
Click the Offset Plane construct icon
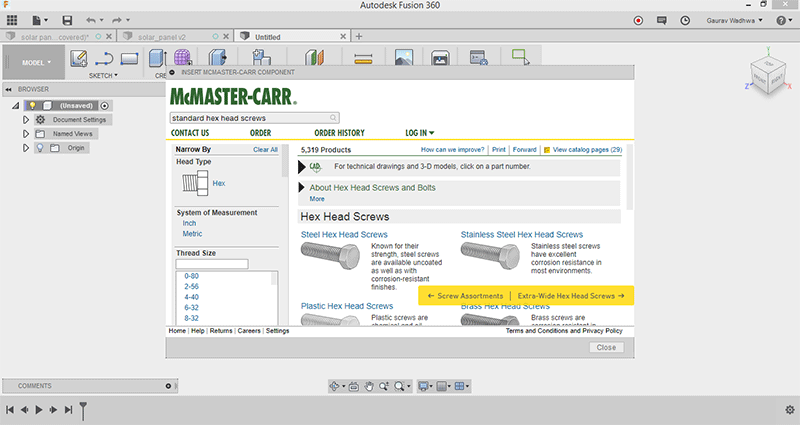[314, 57]
